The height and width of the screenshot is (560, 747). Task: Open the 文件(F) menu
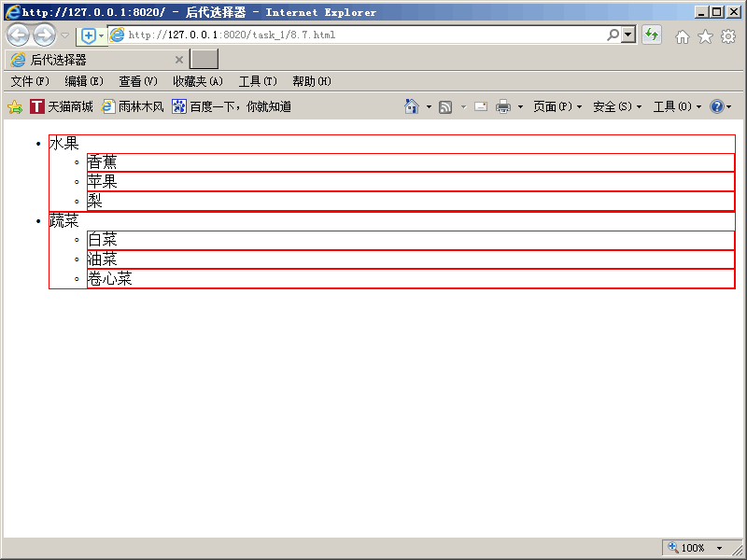click(30, 81)
